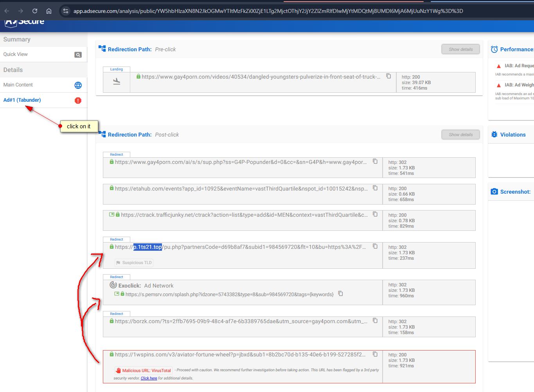Viewport: 534px width, 392px height.
Task: Open the p.1ts21.top pu.php link
Action: [241, 247]
